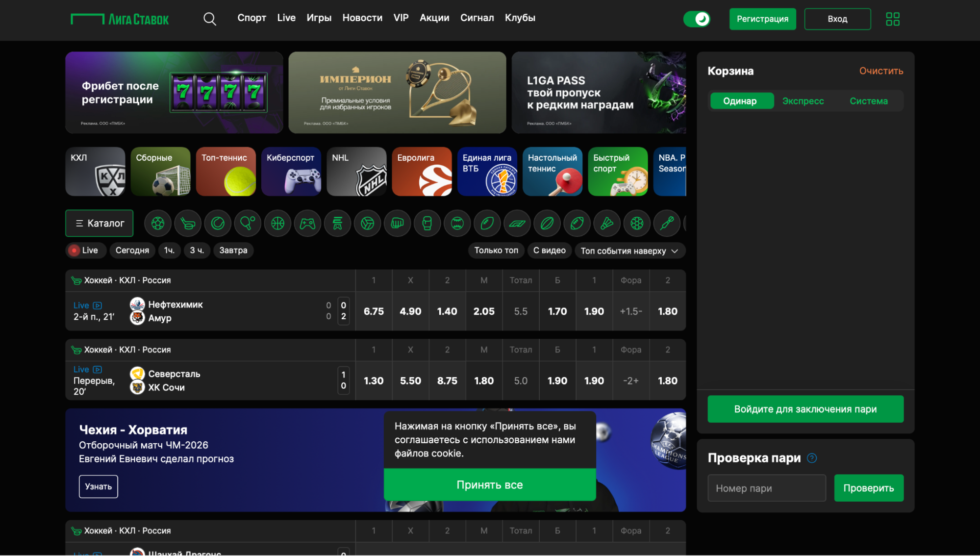Open the Фрибет после регистрации banner
The height and width of the screenshot is (556, 980).
[x=174, y=93]
